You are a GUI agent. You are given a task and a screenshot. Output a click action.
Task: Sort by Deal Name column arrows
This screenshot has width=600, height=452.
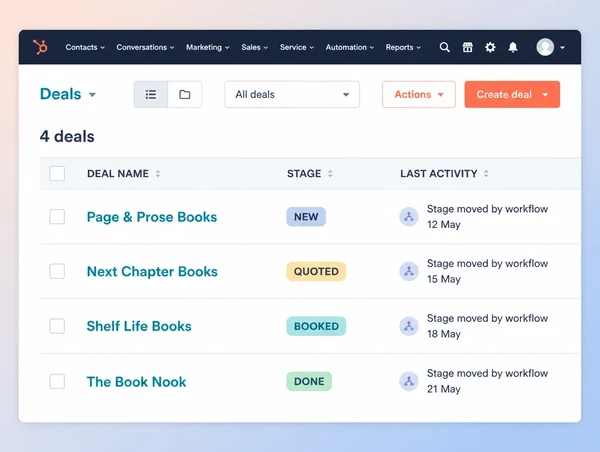[158, 174]
